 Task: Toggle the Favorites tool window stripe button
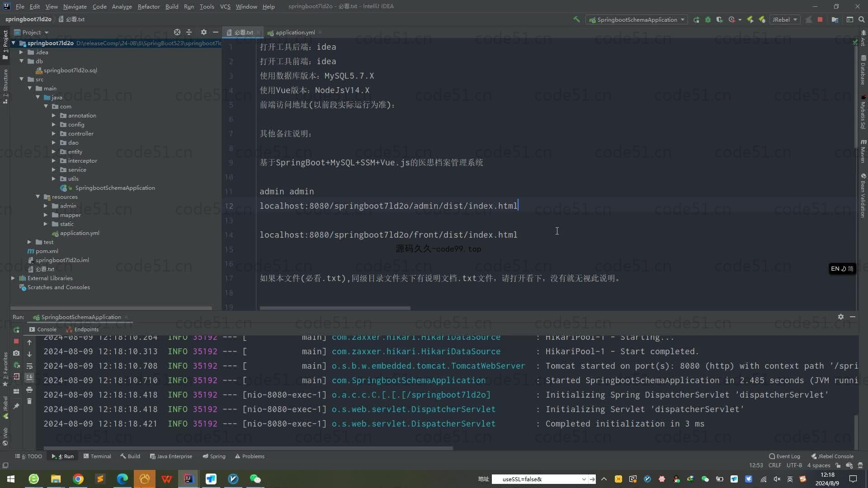[5, 369]
